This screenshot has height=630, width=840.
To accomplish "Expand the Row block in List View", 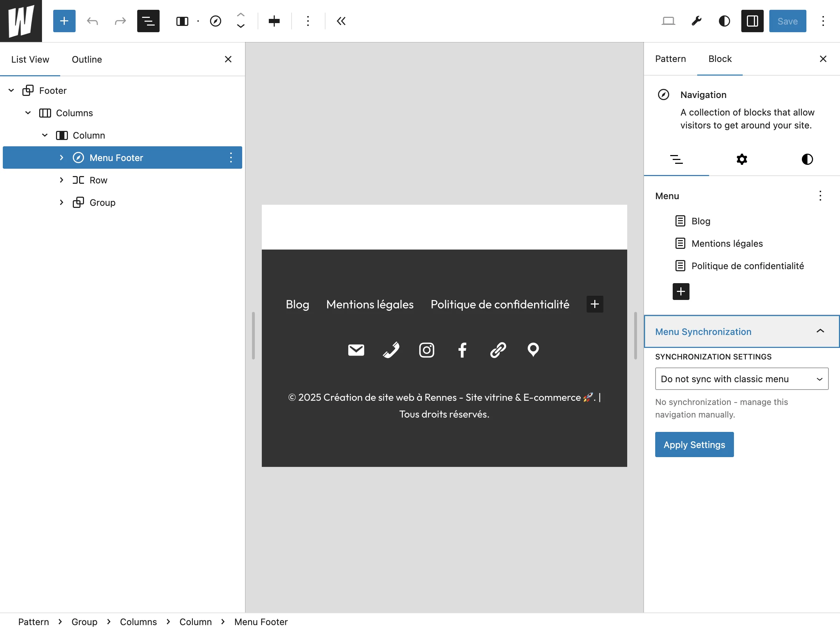I will [x=62, y=180].
